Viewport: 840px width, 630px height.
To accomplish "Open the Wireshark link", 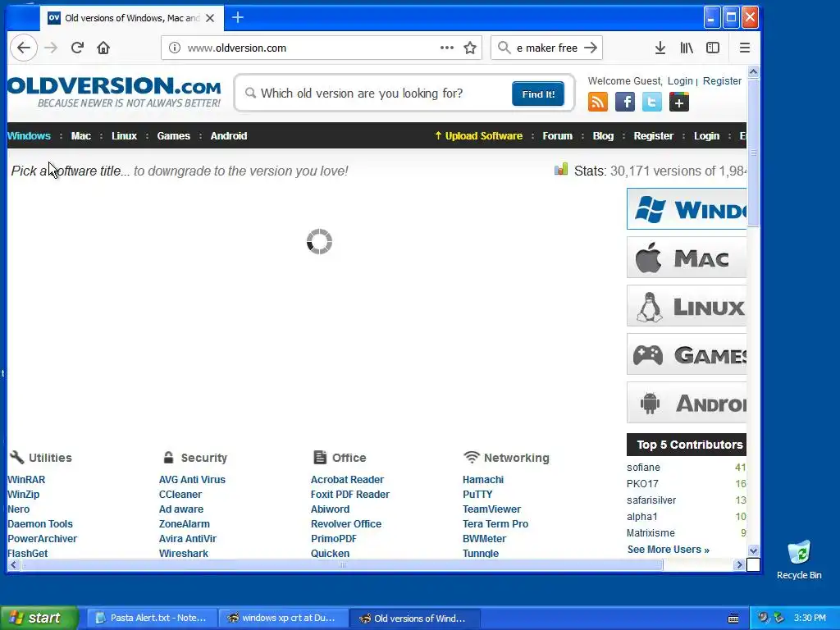I will [x=183, y=554].
